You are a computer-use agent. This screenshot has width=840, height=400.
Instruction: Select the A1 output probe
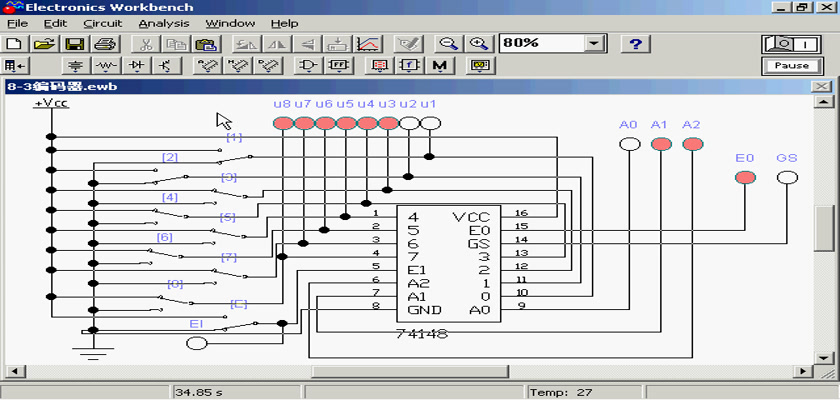(661, 144)
